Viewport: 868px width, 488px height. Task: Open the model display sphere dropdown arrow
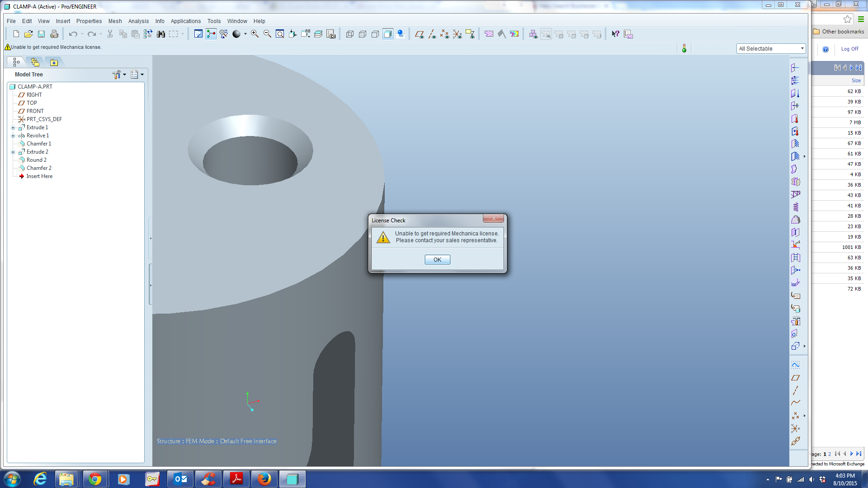click(245, 34)
